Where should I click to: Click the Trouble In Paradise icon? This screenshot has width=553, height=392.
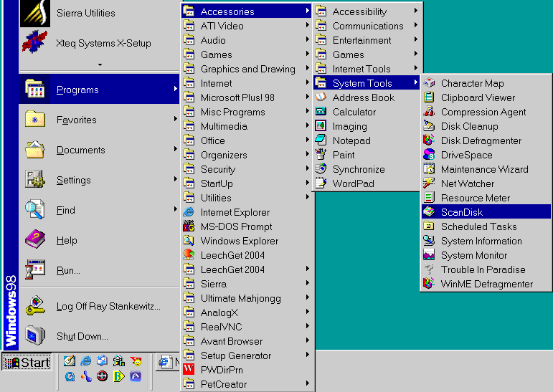pyautogui.click(x=429, y=269)
